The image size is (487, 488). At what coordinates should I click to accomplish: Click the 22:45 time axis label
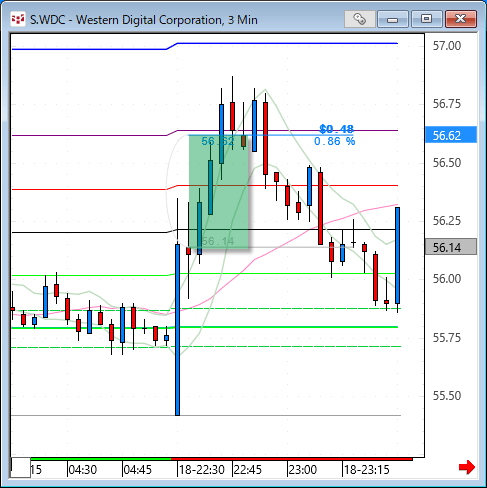click(x=248, y=470)
